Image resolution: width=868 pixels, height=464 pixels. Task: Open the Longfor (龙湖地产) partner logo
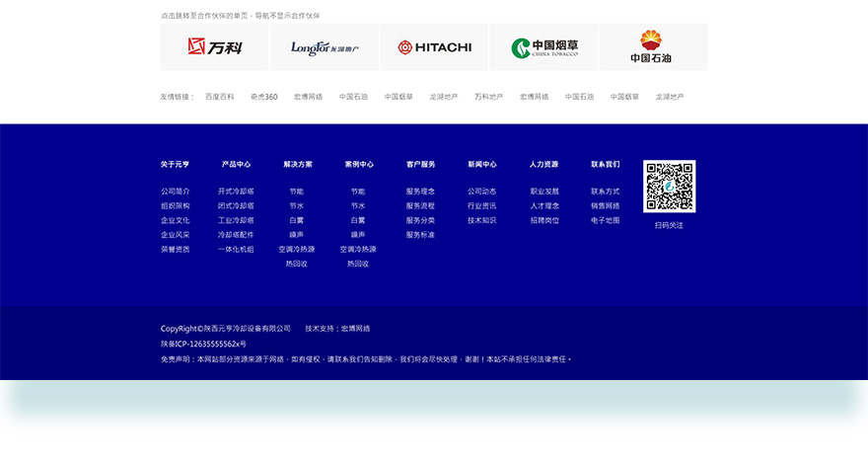click(x=325, y=46)
